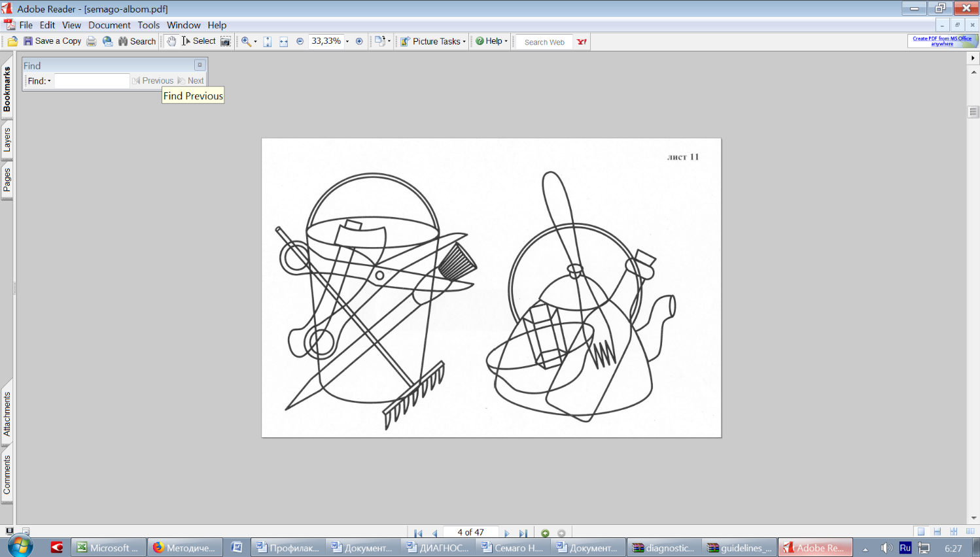This screenshot has height=557, width=980.
Task: Open the Help menu in menu bar
Action: point(217,25)
